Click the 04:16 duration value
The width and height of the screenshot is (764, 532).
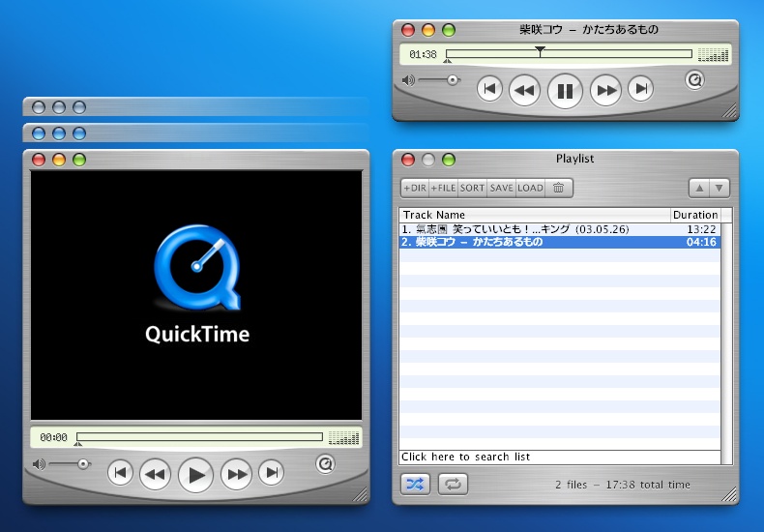point(701,242)
